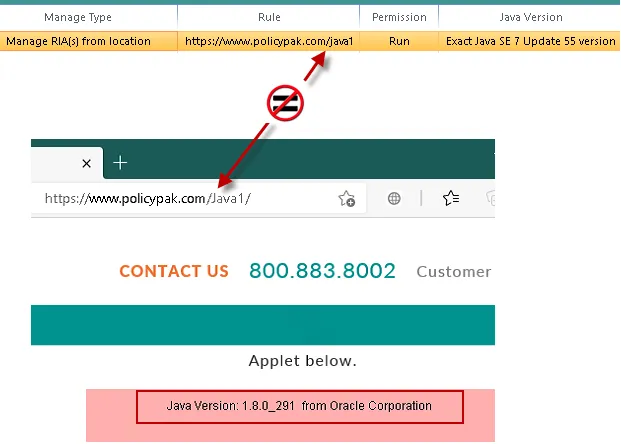621x444 pixels.
Task: Click the add-to-favorites star icon
Action: tap(347, 198)
